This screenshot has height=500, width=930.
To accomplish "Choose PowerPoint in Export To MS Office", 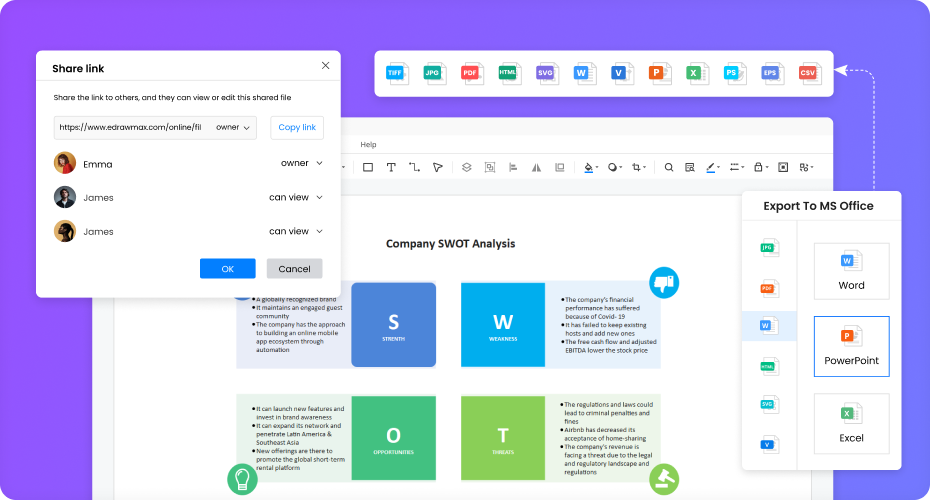I will [x=851, y=346].
